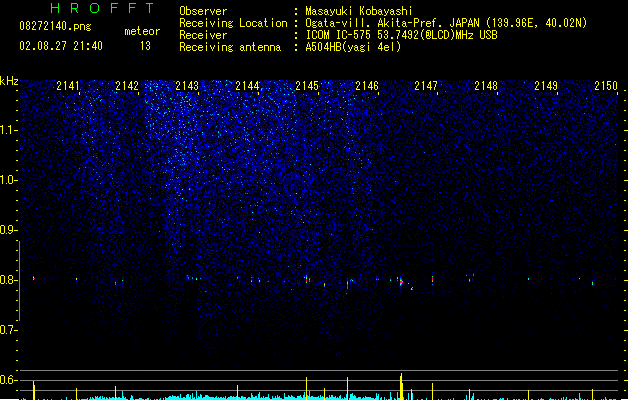Viewport: 629px width, 400px height.
Task: Select the HROFFT title text
Action: click(x=103, y=8)
